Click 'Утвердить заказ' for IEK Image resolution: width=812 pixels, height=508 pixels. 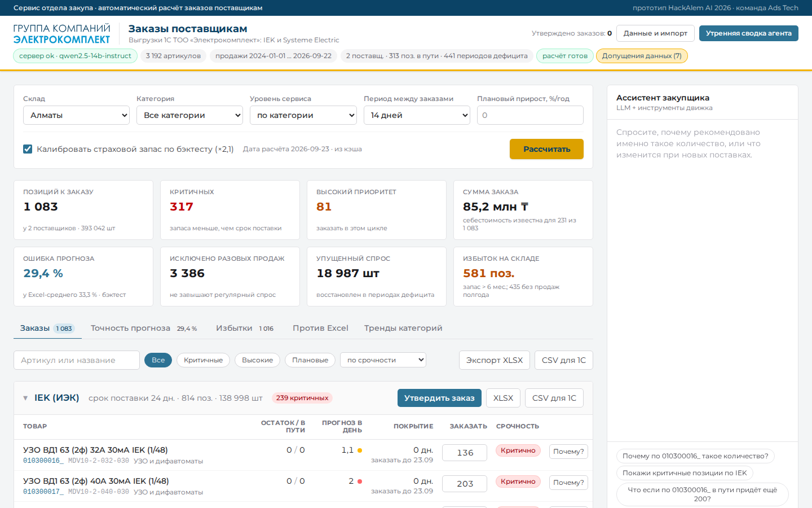click(439, 398)
